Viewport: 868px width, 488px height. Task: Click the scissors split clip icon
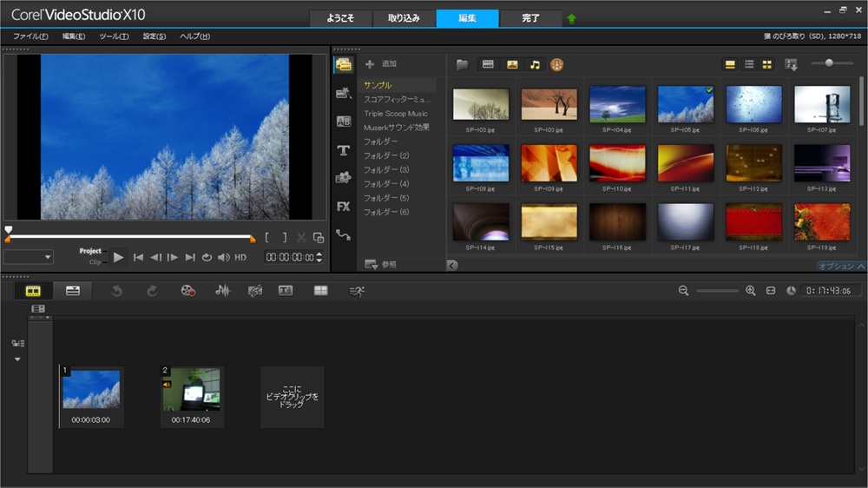coord(301,237)
